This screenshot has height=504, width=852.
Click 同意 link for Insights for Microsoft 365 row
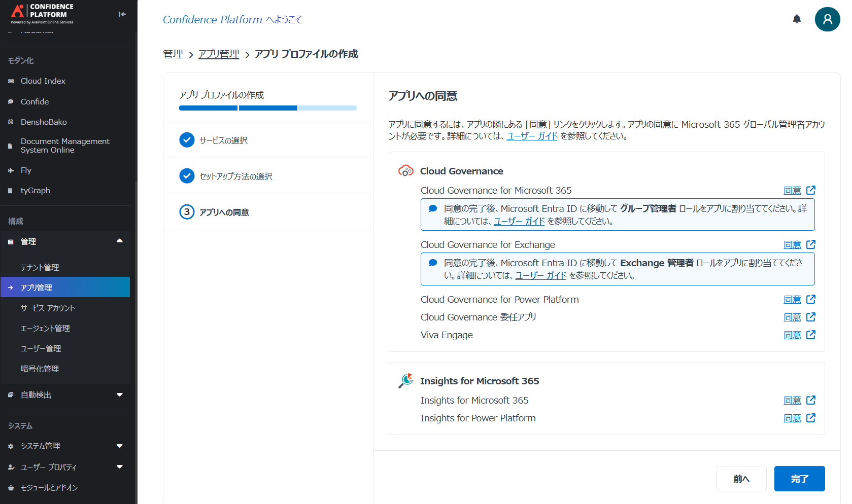pyautogui.click(x=792, y=400)
